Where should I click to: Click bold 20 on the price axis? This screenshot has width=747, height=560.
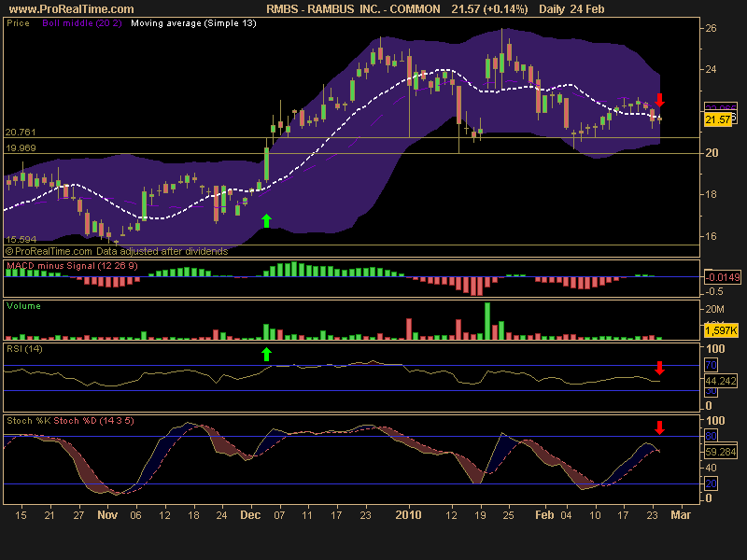click(x=712, y=153)
